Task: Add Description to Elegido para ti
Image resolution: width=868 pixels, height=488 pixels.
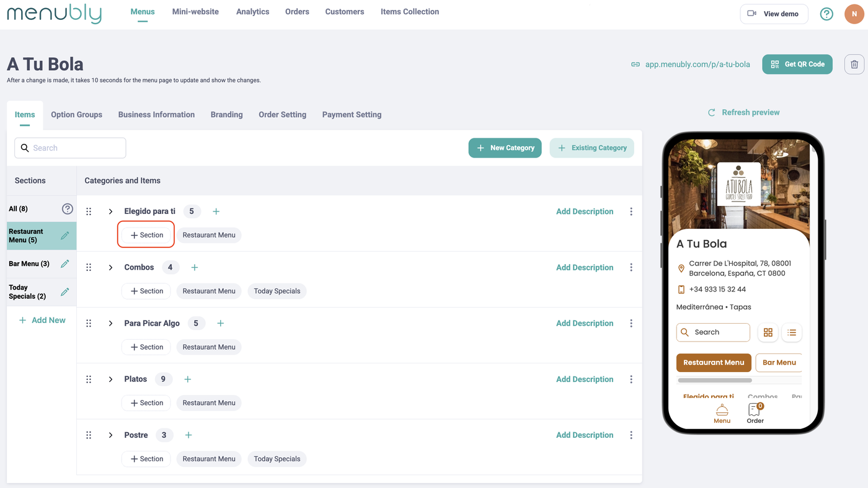Action: click(x=585, y=211)
